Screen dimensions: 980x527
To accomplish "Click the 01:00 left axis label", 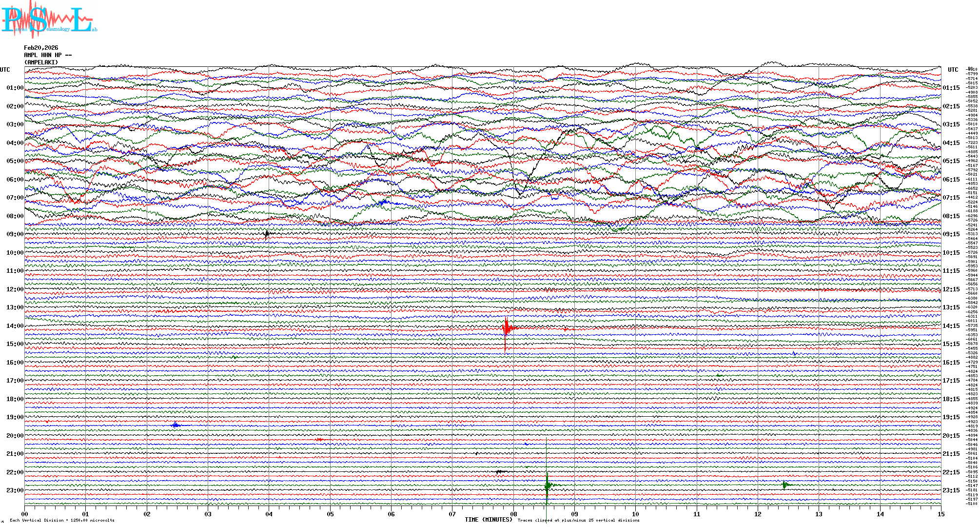I will point(15,88).
